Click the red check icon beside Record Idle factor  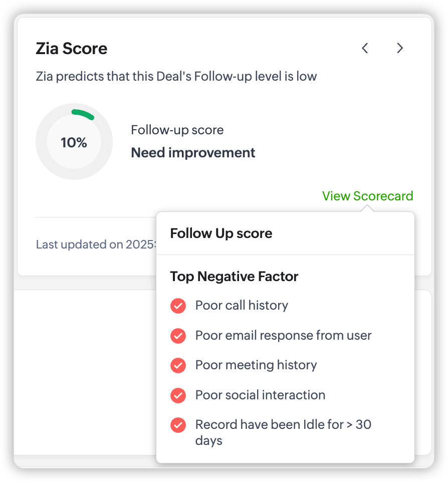pyautogui.click(x=178, y=425)
